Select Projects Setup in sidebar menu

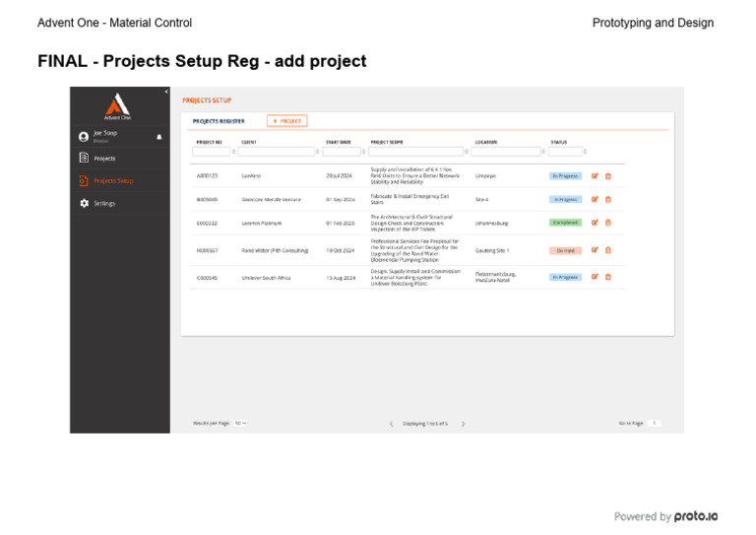click(x=113, y=181)
